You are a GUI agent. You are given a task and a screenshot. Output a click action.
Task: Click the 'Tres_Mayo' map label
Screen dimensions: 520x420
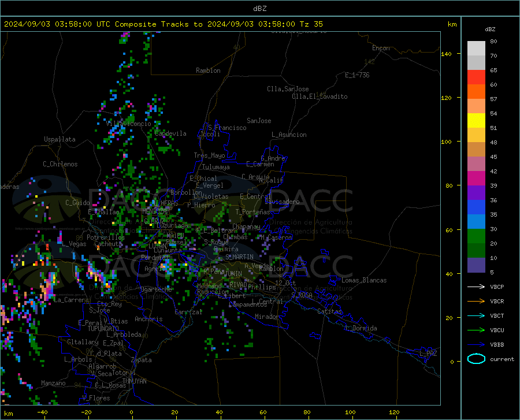(x=209, y=155)
